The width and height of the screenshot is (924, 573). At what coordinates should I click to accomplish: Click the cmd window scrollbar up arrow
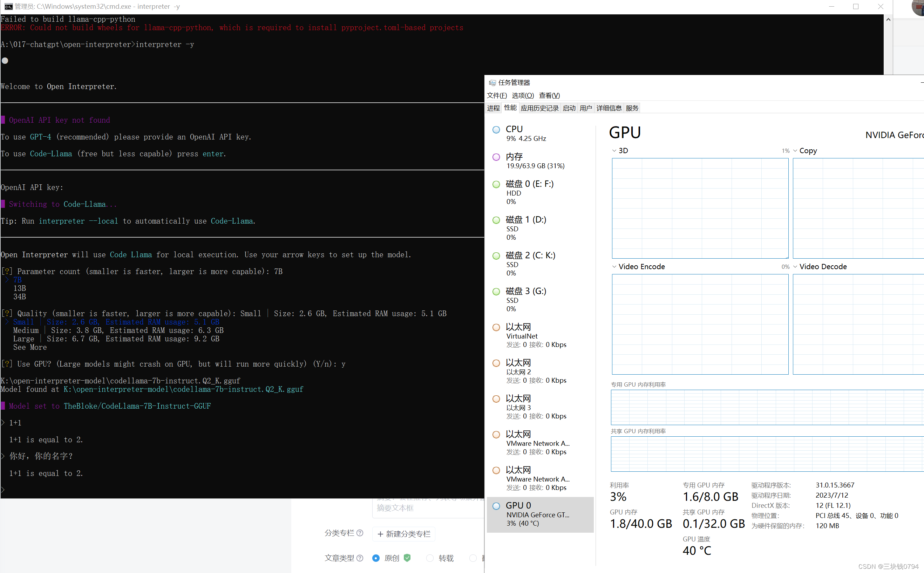coord(888,19)
